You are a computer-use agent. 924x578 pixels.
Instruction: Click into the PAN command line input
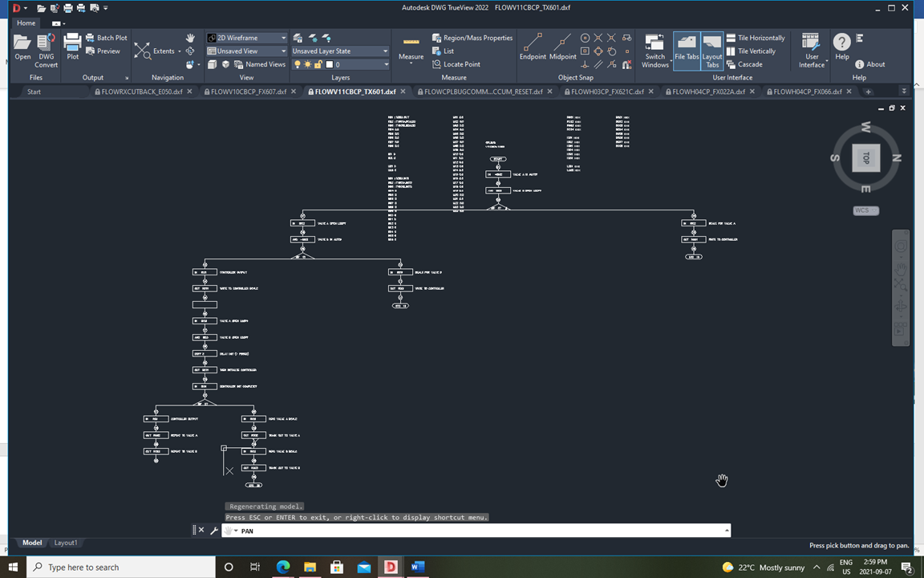tap(476, 531)
